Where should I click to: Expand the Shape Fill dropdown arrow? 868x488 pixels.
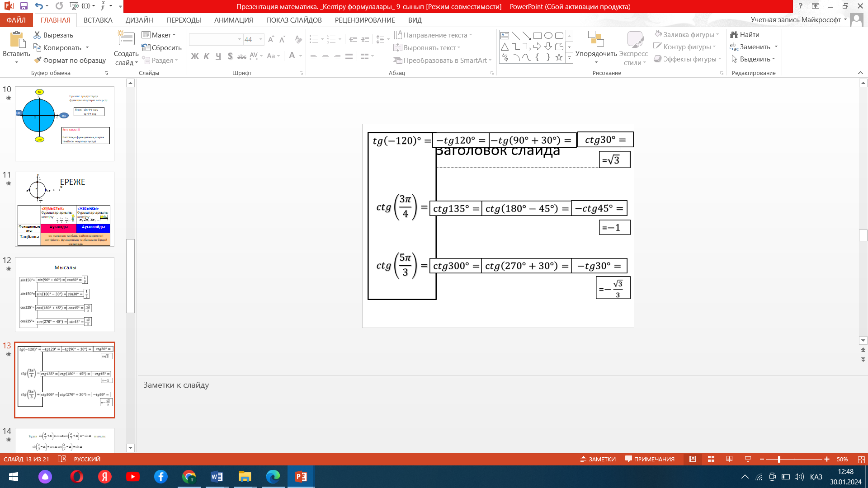717,35
